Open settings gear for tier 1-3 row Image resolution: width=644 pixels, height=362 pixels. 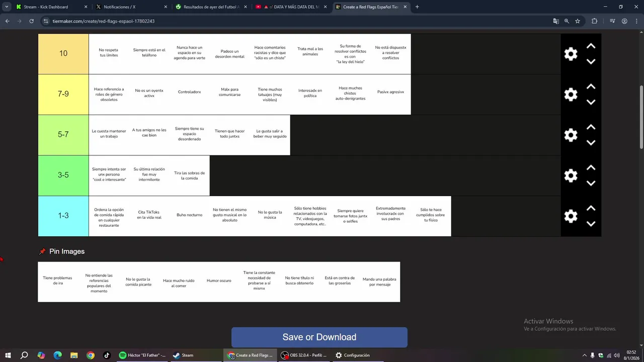coord(571,216)
